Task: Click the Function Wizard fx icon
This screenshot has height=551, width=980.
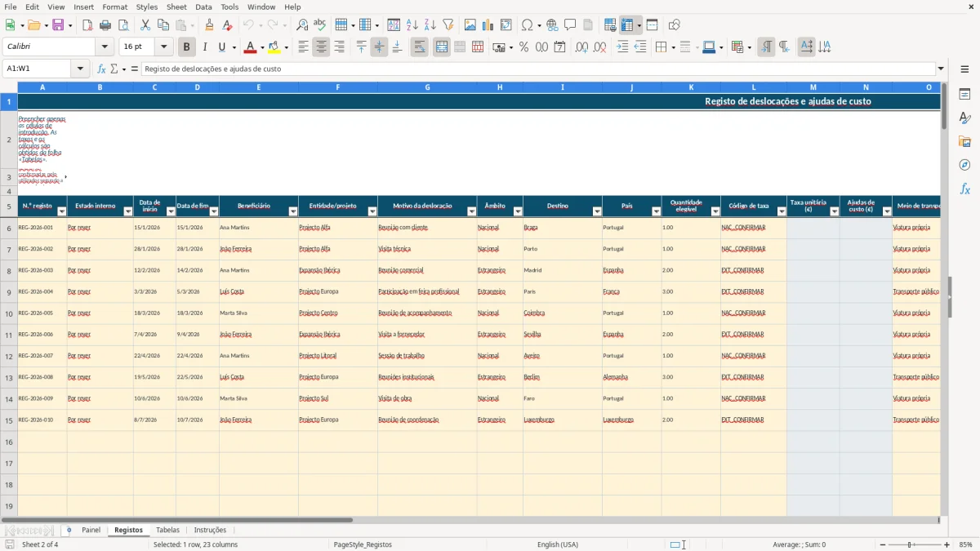Action: tap(101, 69)
